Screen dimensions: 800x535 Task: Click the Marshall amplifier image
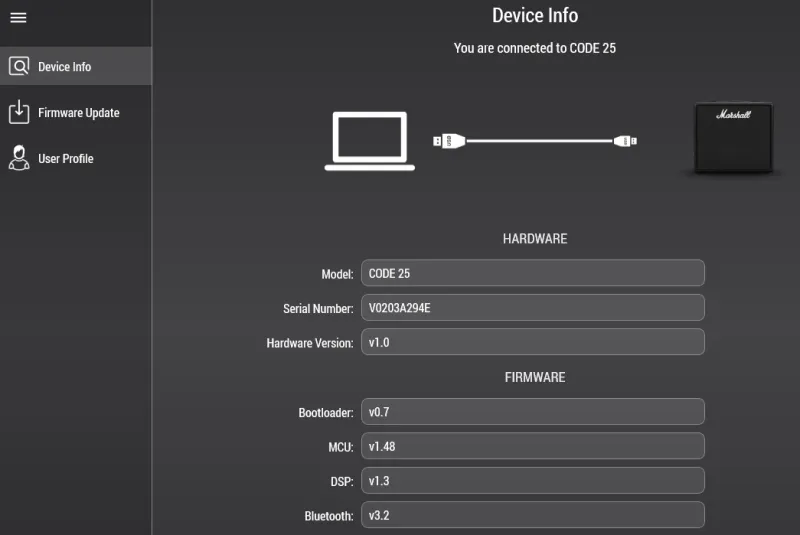coord(735,139)
